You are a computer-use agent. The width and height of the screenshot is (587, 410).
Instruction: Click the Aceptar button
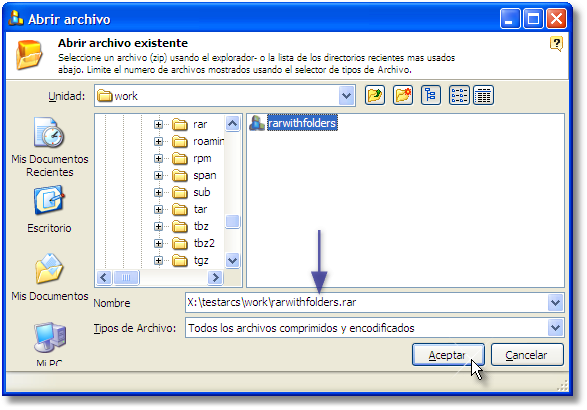[x=448, y=355]
